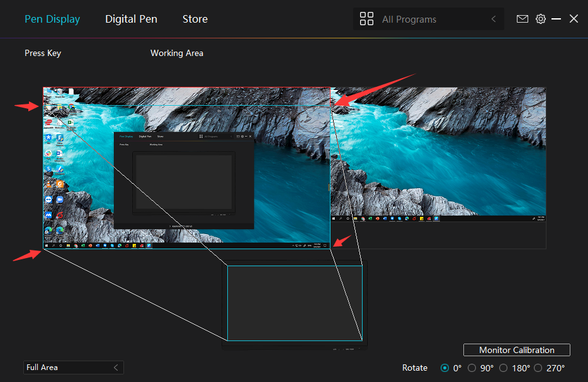Click the search icon in the preview taskbar
Viewport: 588px width, 382px height.
[x=54, y=245]
